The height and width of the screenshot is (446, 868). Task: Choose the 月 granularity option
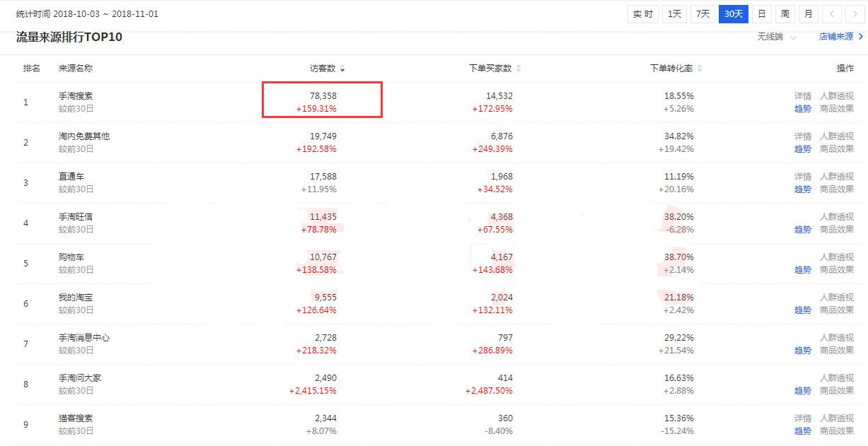[808, 14]
